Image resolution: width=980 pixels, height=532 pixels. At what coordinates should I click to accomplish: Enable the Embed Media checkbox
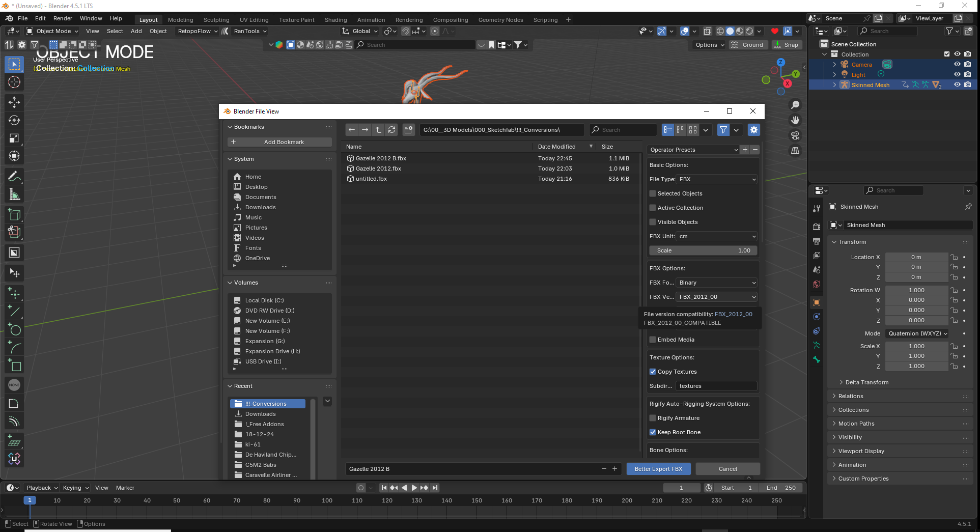tap(653, 340)
